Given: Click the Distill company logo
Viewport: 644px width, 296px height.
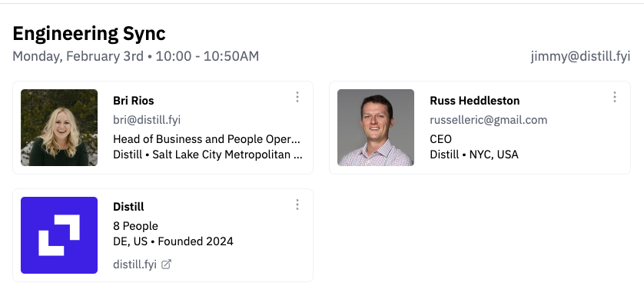Looking at the screenshot, I should (59, 235).
